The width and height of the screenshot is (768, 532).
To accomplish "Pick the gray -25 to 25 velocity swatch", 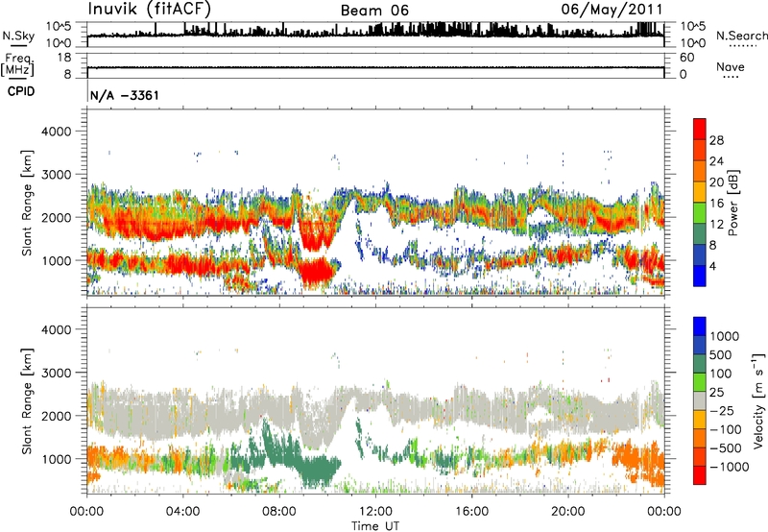I will pyautogui.click(x=700, y=400).
